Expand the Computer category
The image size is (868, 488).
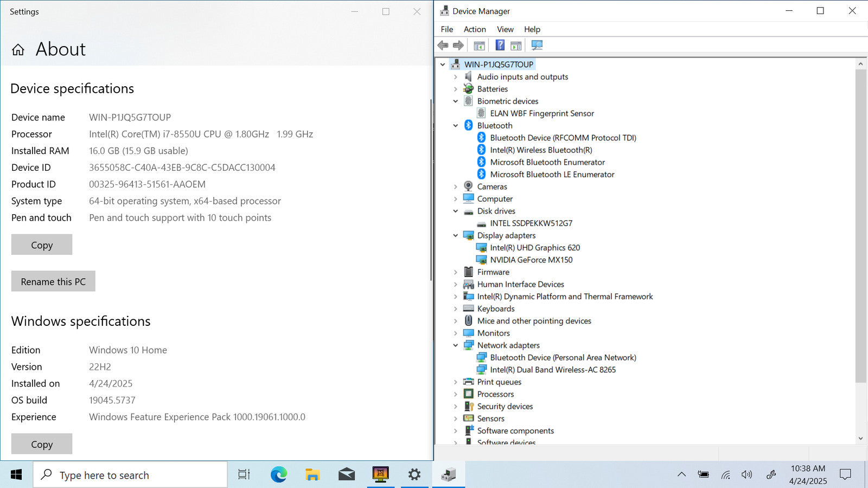click(456, 199)
